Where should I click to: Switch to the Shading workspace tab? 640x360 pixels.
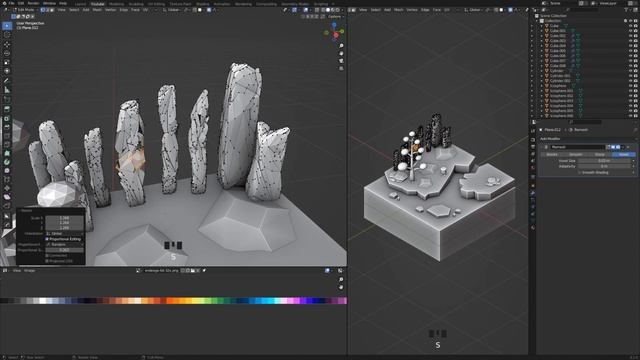pyautogui.click(x=202, y=4)
